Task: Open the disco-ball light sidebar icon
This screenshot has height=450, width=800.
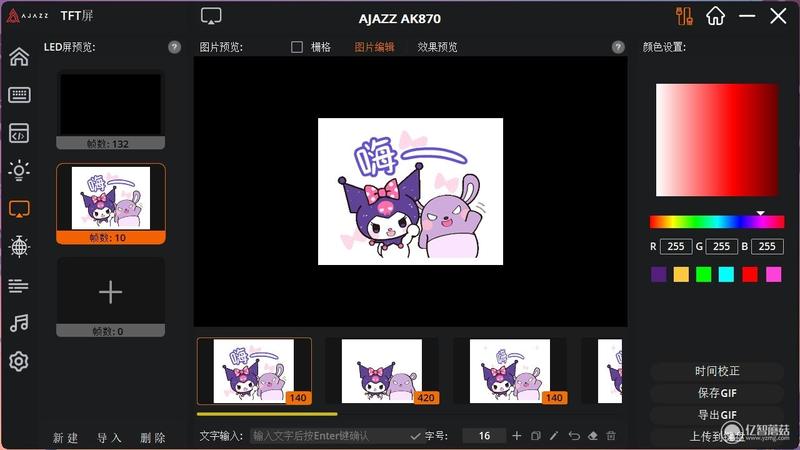Action: [x=19, y=247]
